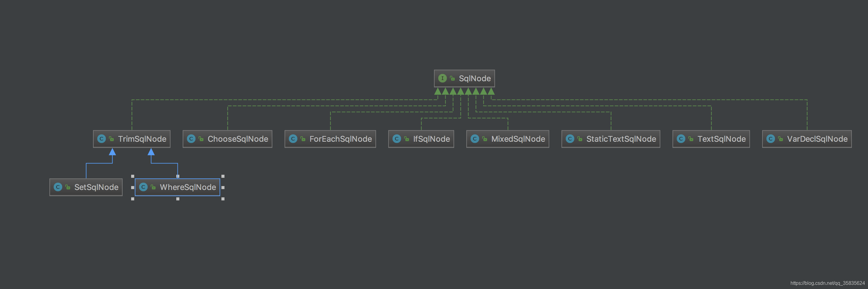The width and height of the screenshot is (868, 289).
Task: Click the class icon on SetSqlNode
Action: [58, 187]
